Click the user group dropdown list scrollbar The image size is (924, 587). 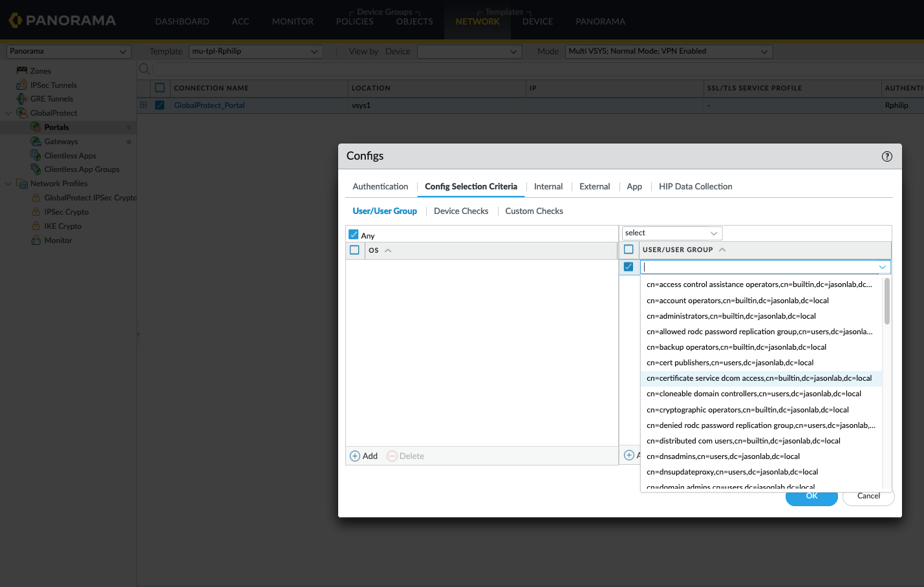click(x=886, y=302)
